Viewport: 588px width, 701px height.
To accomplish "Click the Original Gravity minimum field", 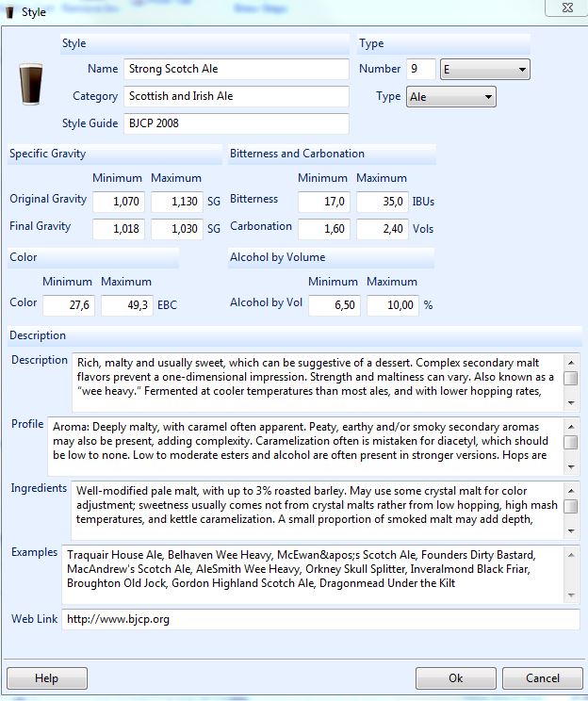I will [119, 202].
